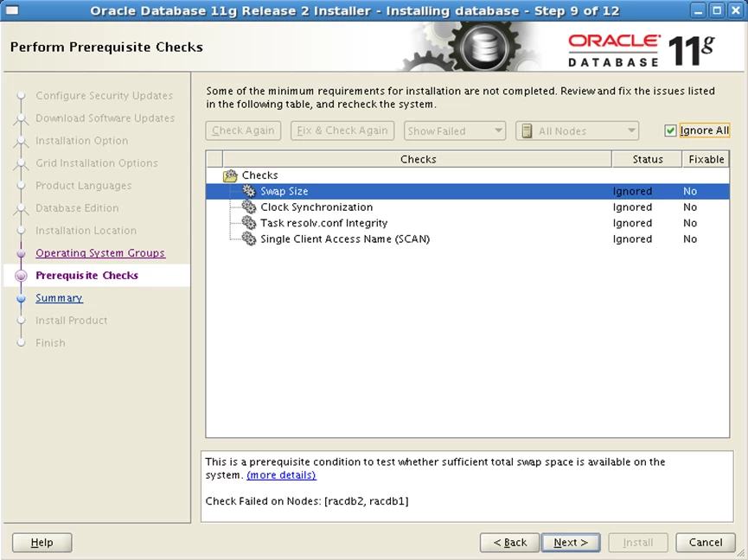
Task: Click the Fix & Check Again button
Action: (x=342, y=130)
